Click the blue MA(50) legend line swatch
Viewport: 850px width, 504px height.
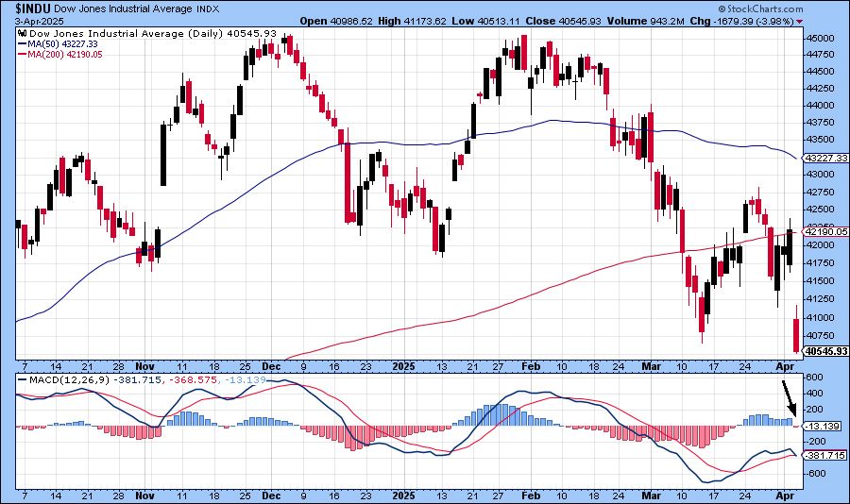pyautogui.click(x=22, y=44)
